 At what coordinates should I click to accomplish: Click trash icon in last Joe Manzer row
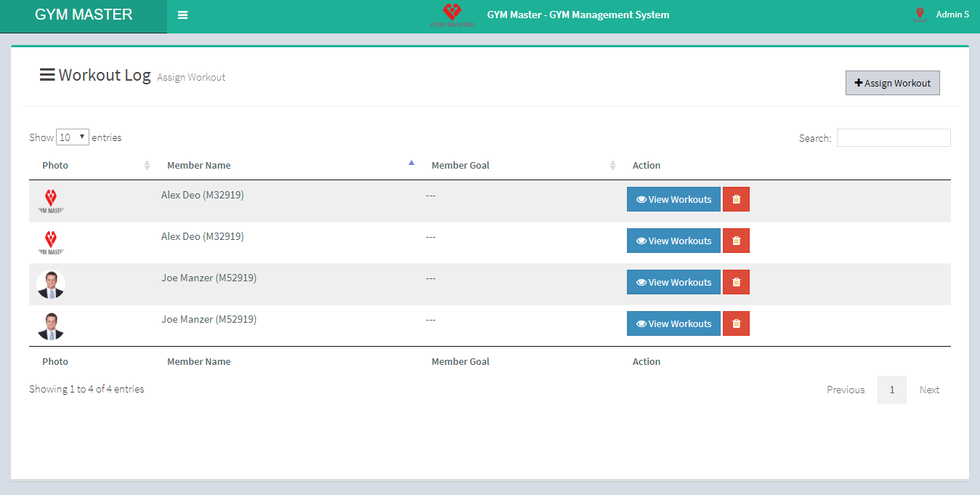736,323
